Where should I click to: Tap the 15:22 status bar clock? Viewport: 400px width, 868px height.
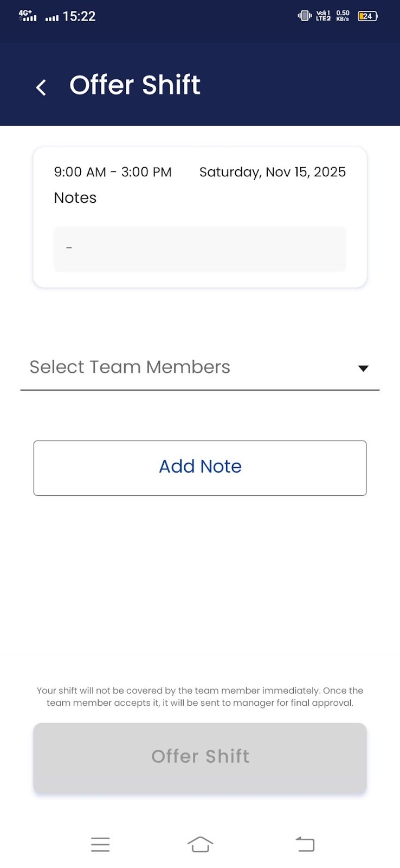79,16
